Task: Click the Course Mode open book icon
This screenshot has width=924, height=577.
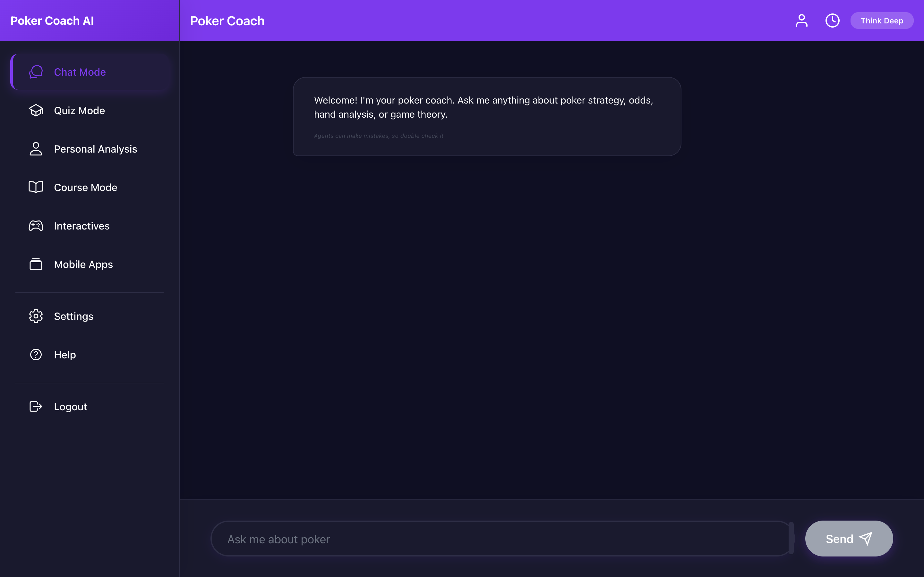Action: tap(36, 188)
